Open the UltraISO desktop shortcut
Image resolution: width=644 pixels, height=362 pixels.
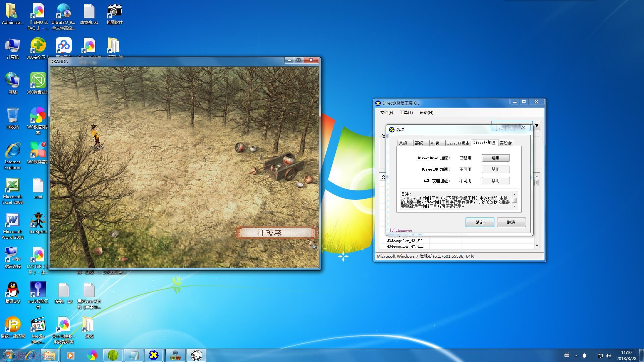point(63,17)
